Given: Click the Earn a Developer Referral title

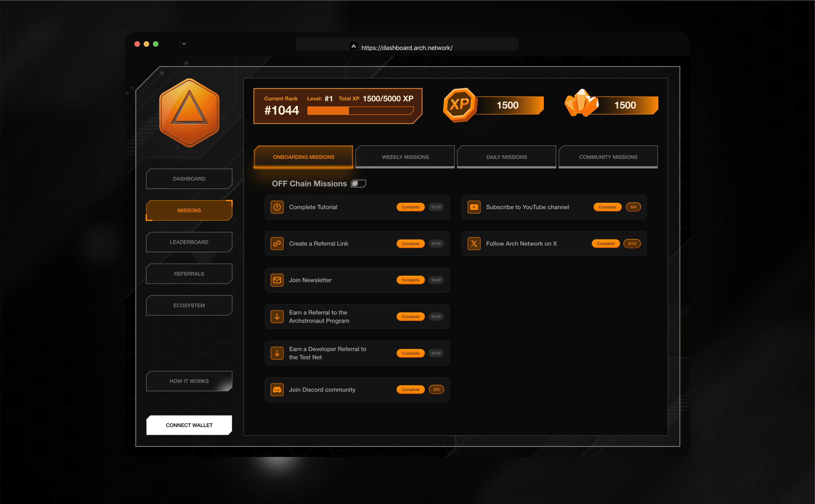Looking at the screenshot, I should click(x=327, y=353).
